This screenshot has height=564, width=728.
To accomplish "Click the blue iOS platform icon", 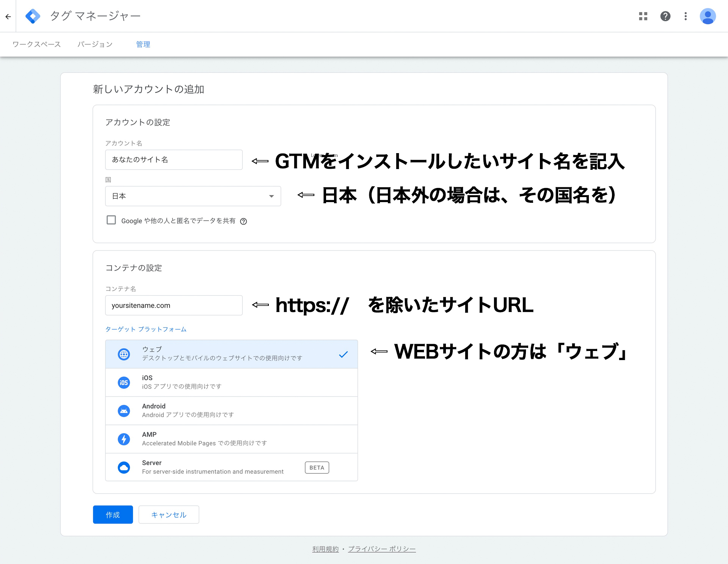I will [124, 383].
